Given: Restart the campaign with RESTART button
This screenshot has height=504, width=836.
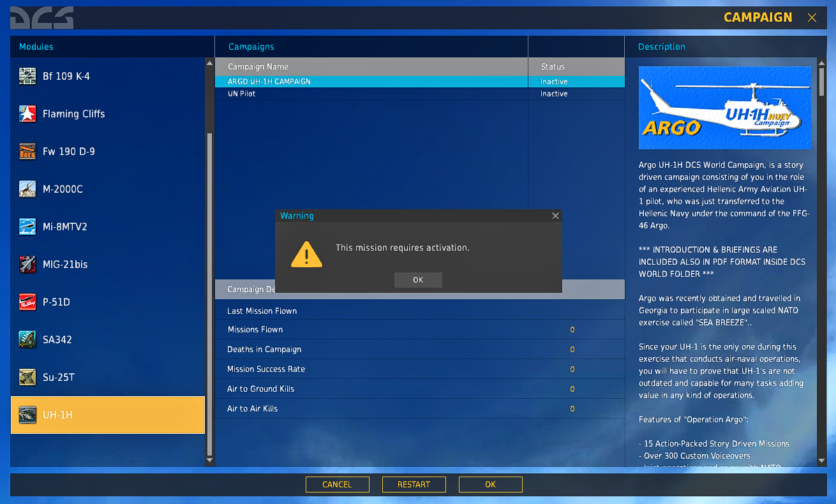Looking at the screenshot, I should pos(414,484).
